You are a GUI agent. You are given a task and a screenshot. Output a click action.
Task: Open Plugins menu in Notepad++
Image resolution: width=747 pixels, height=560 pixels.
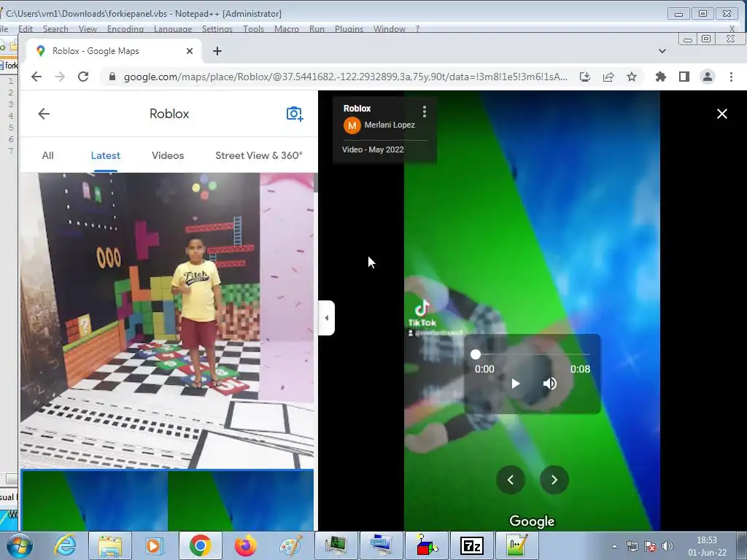349,29
